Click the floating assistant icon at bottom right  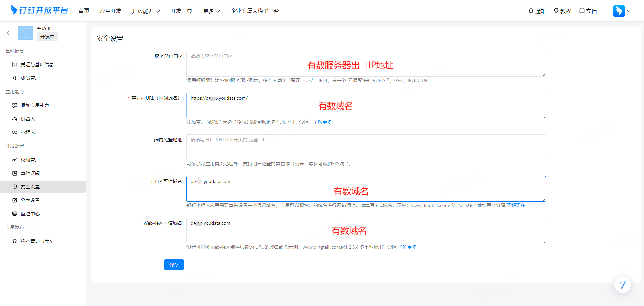pos(623,285)
